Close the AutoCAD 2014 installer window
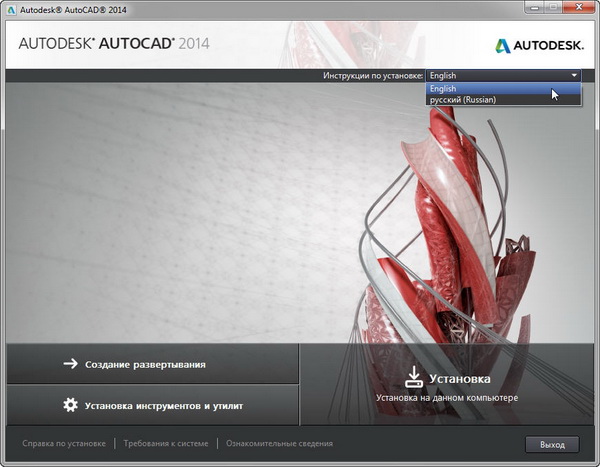This screenshot has height=467, width=600. tap(579, 7)
